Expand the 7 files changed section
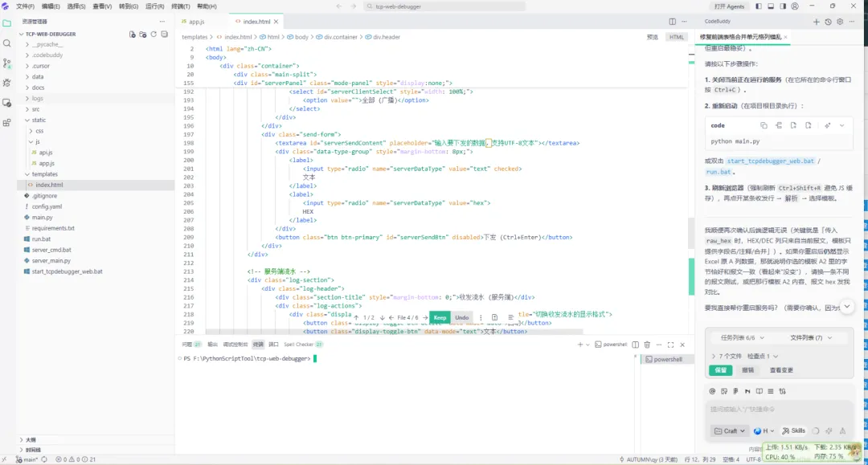 tap(727, 356)
